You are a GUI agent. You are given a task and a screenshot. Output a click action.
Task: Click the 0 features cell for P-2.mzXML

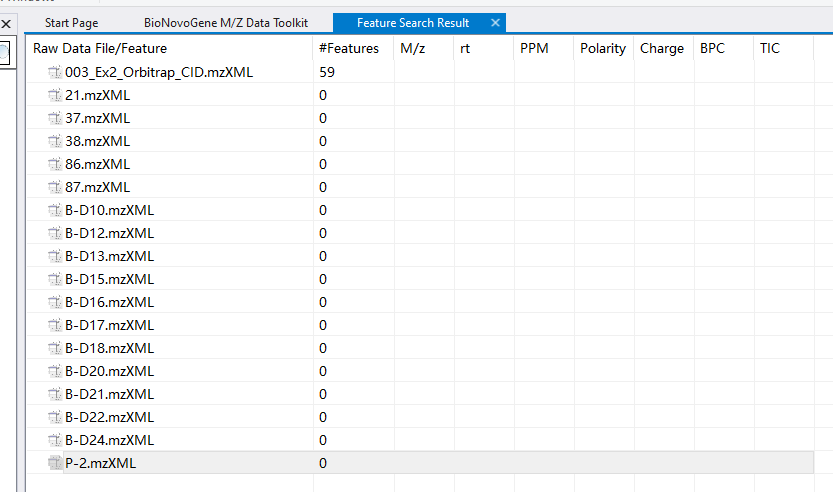(x=354, y=463)
